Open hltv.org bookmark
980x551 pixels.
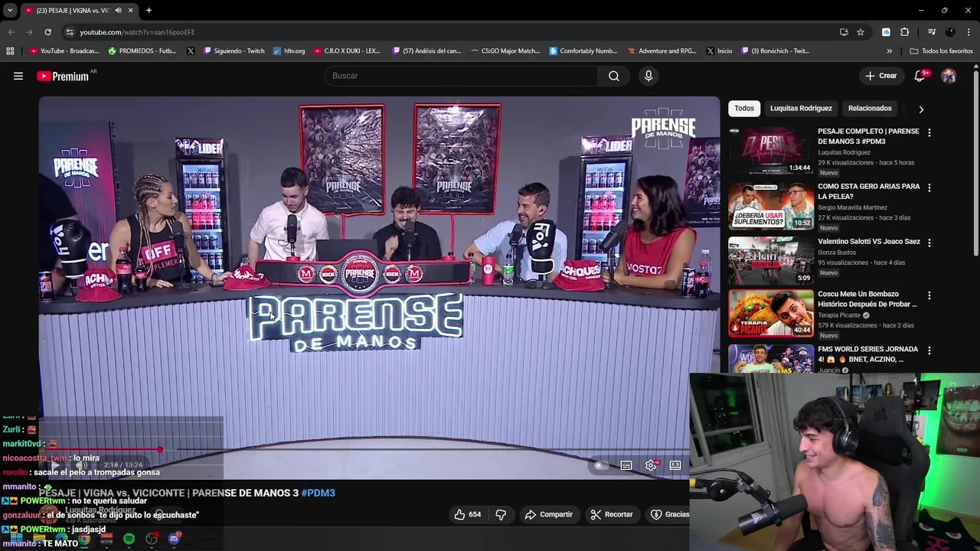[x=289, y=51]
